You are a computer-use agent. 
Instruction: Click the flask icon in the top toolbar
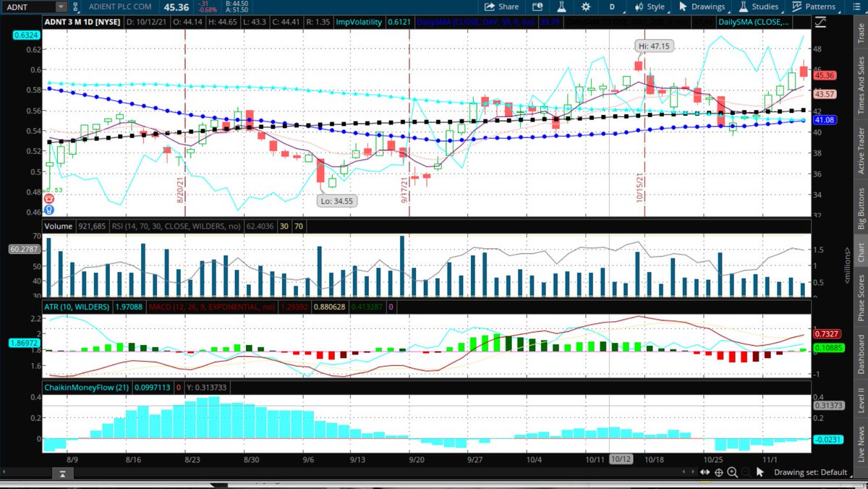tap(562, 7)
